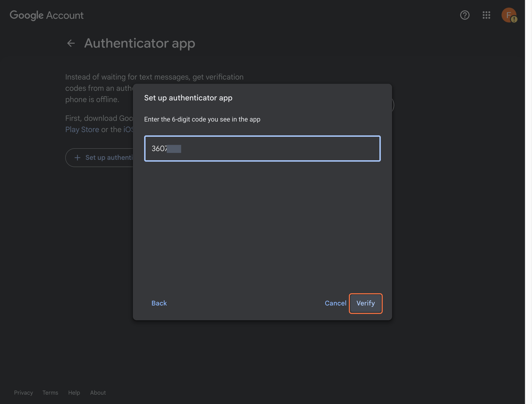This screenshot has height=404, width=532.
Task: Open the account avatar with letter F
Action: tap(509, 15)
